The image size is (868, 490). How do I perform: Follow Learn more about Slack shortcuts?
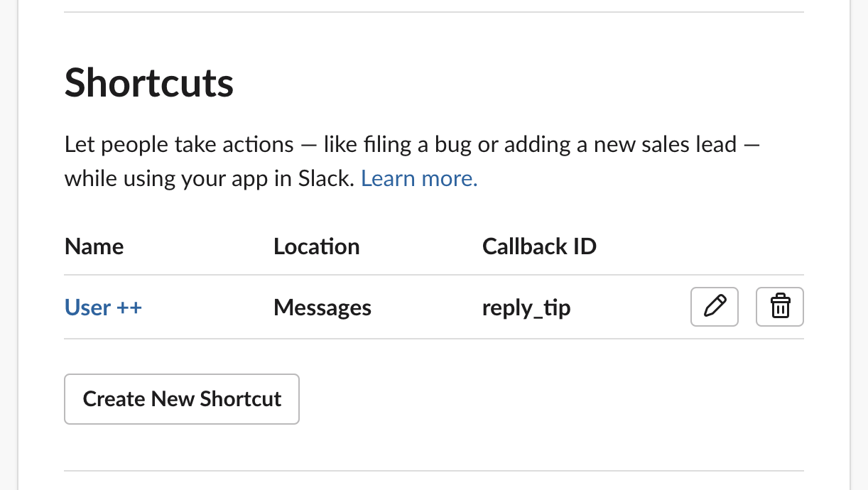419,178
